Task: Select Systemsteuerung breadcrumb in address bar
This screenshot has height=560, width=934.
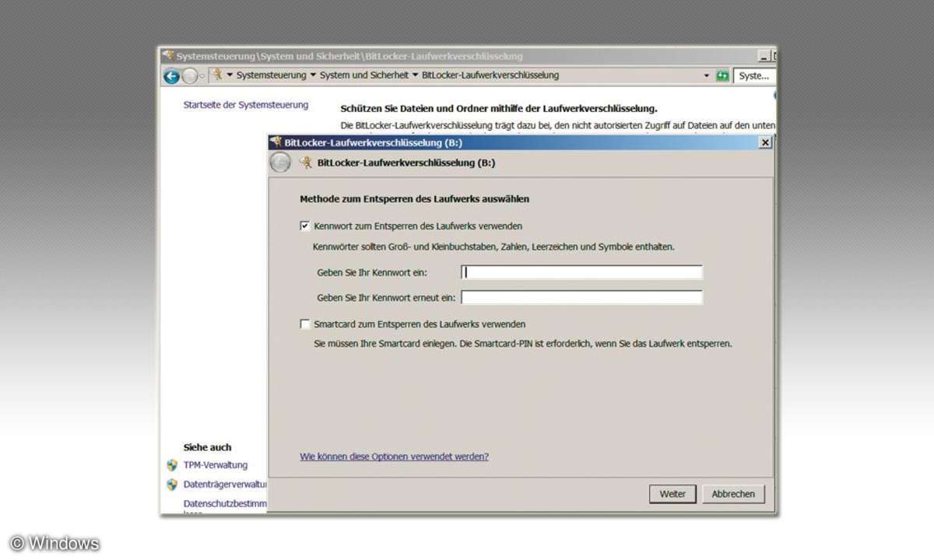Action: coord(271,75)
